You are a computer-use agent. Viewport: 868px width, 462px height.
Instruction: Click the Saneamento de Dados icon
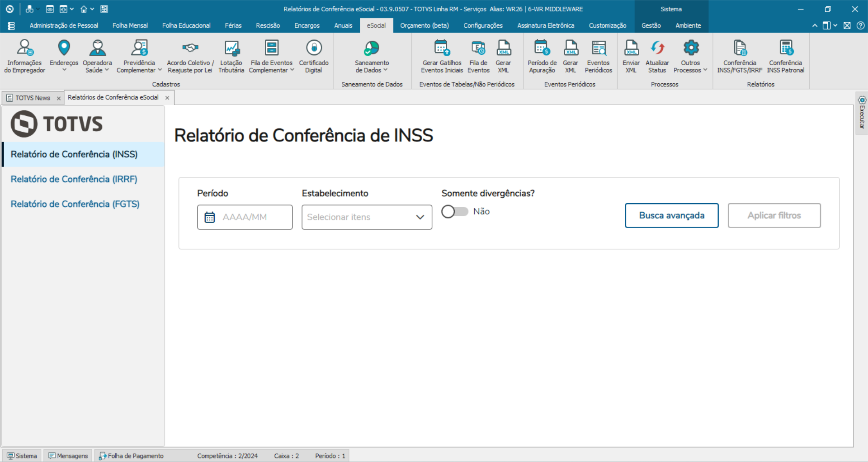372,48
